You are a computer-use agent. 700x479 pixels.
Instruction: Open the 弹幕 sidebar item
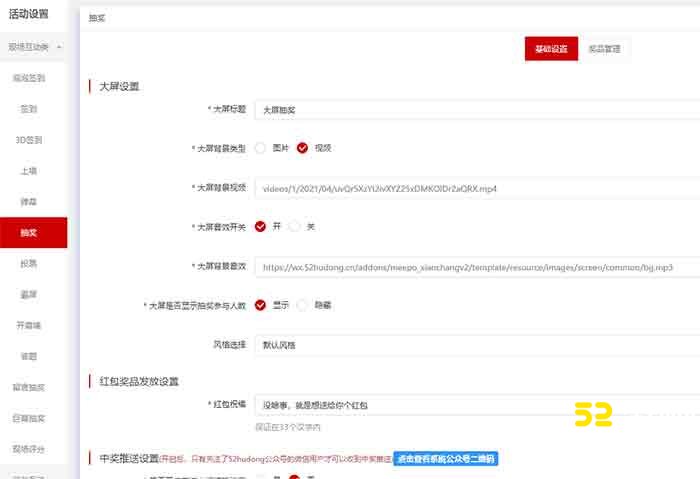pos(29,202)
